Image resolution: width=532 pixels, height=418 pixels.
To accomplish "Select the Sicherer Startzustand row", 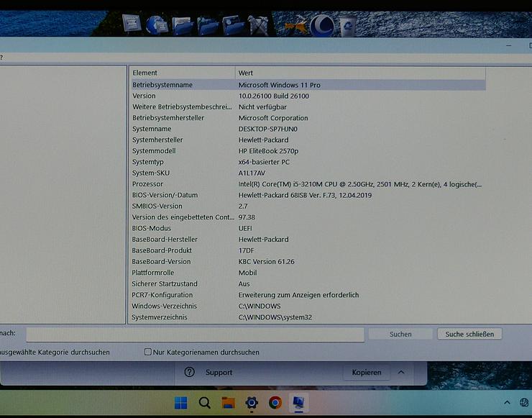I will 165,283.
